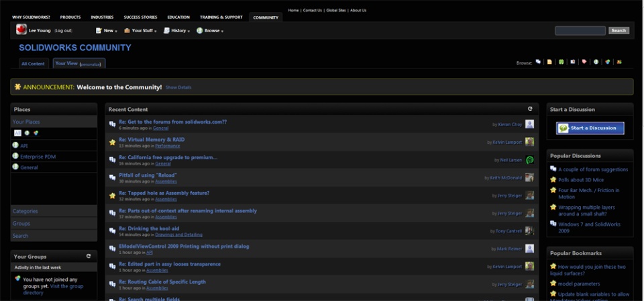Open EModelViewControl 2009 Printing thread

click(x=184, y=247)
